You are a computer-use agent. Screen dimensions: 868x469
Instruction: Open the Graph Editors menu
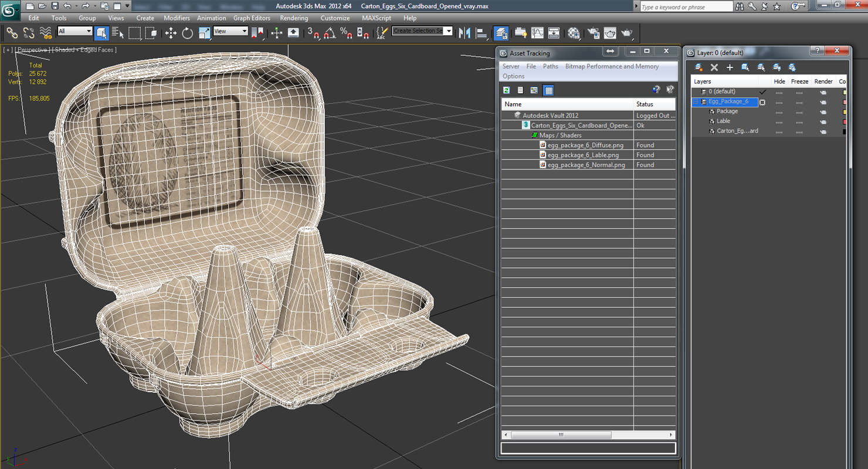point(252,18)
